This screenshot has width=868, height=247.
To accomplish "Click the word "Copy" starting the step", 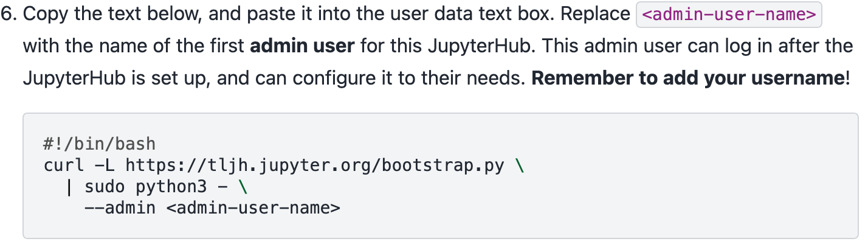I will tap(44, 15).
